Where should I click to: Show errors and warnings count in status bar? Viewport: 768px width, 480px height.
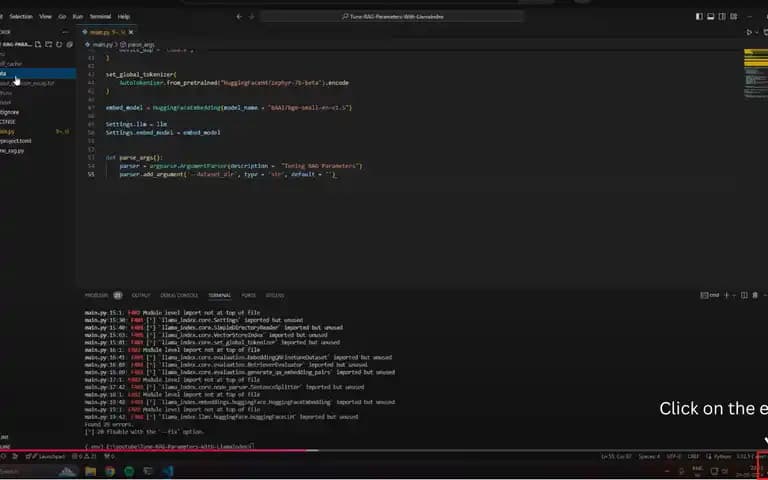point(84,456)
